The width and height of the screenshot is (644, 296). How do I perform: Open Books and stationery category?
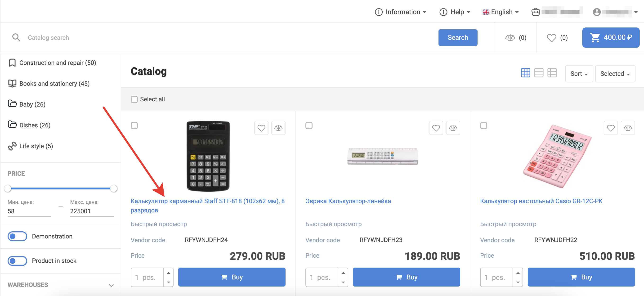click(54, 84)
